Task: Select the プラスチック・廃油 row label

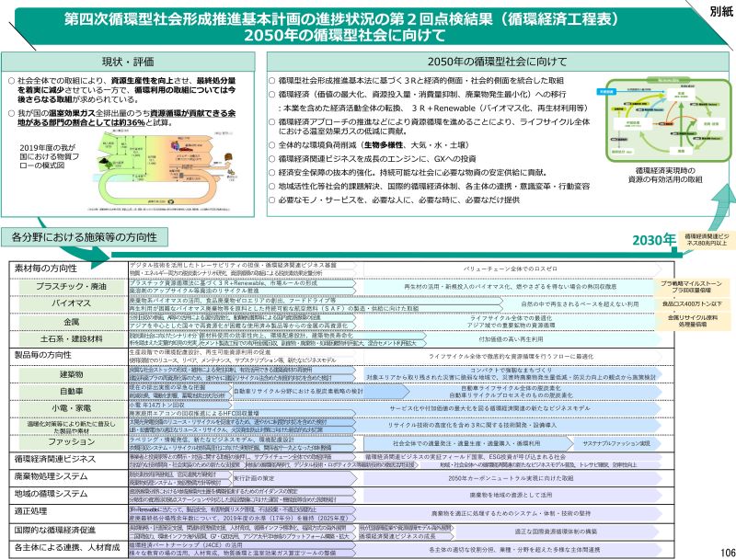Action: 72,287
